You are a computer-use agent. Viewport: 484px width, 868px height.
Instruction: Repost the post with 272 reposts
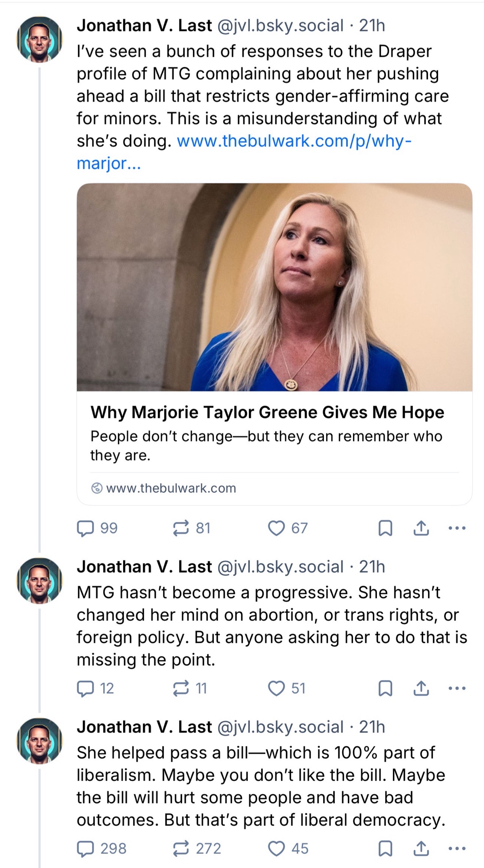pos(181,848)
